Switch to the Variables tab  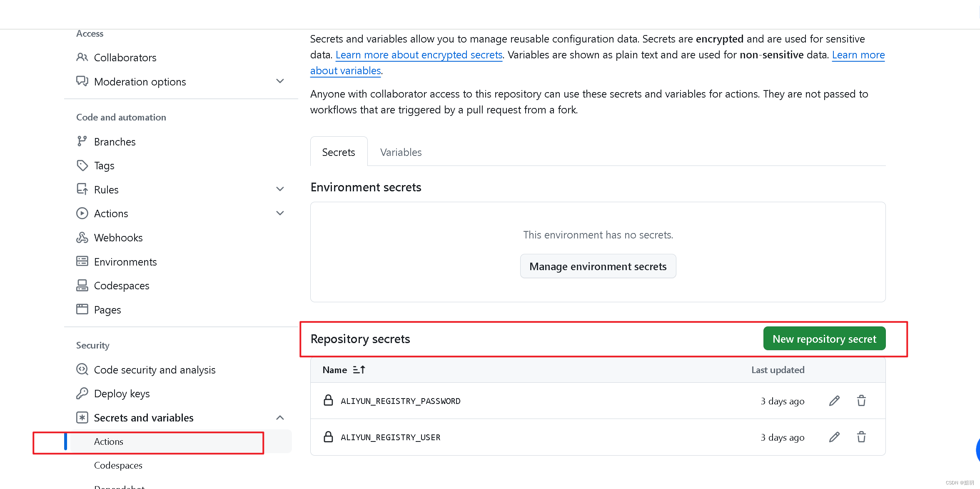[x=401, y=152]
